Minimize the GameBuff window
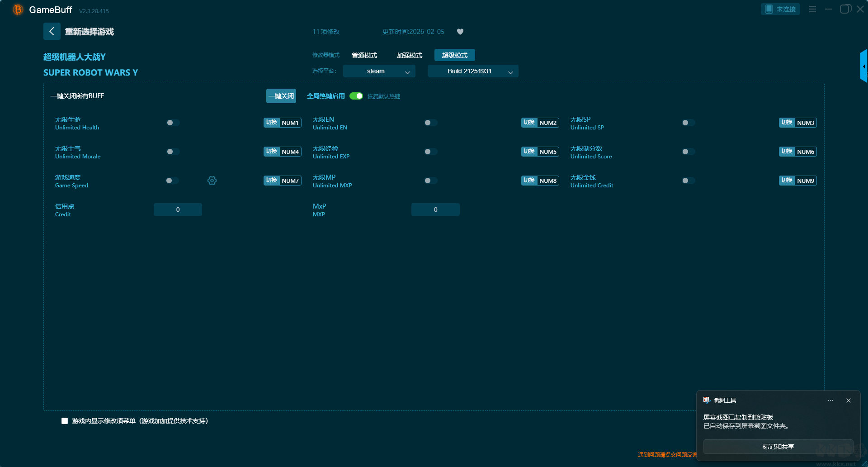Screen dimensions: 868x467 point(828,9)
